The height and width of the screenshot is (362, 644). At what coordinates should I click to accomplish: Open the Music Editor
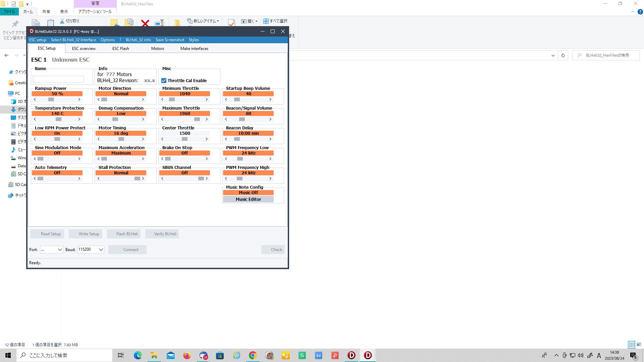coord(248,199)
